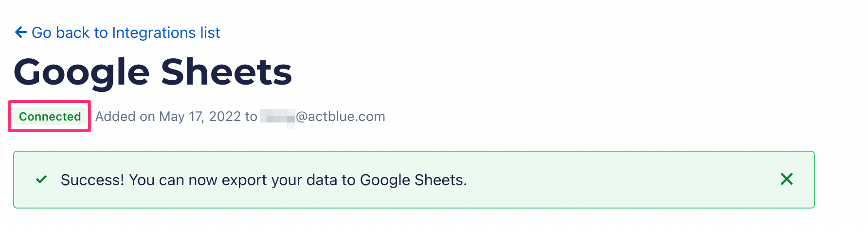This screenshot has width=868, height=245.
Task: Click the left arrow back icon
Action: [x=20, y=33]
